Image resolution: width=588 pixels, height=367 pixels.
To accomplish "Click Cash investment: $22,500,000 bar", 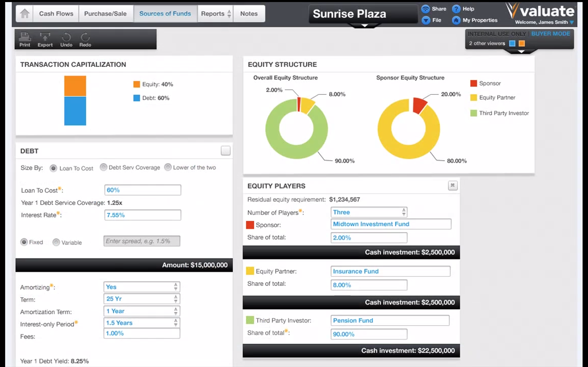I will 352,351.
